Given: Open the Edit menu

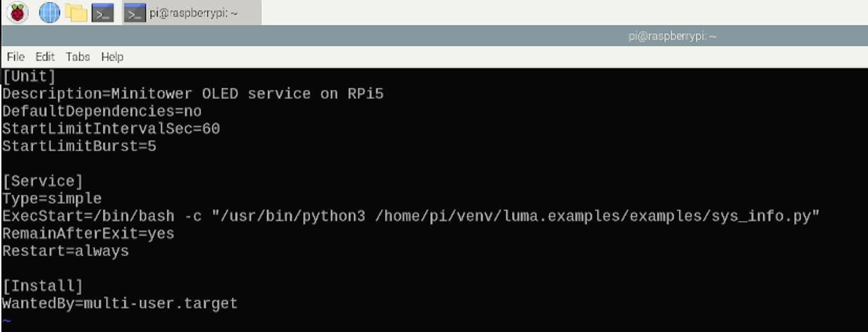Looking at the screenshot, I should [x=45, y=57].
